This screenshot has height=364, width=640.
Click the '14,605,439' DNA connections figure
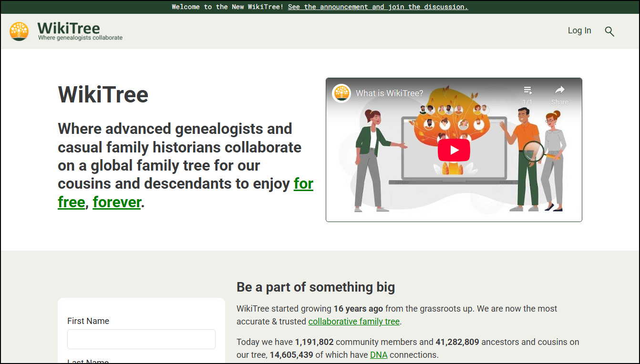click(291, 355)
